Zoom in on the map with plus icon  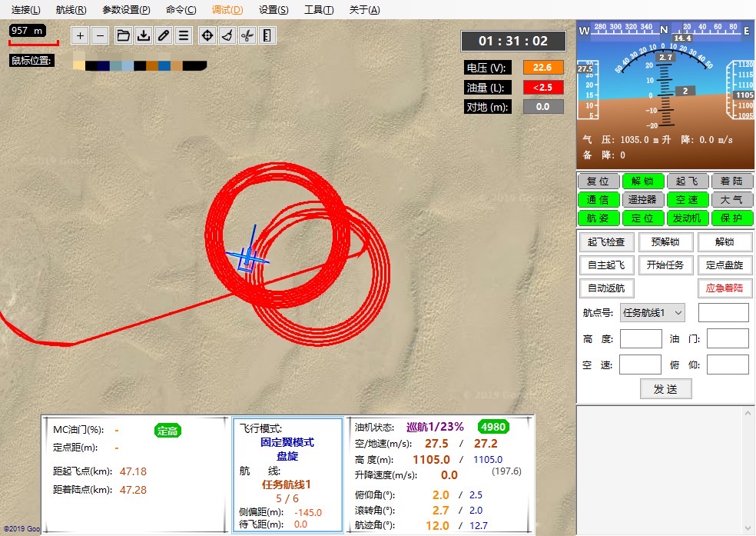tap(80, 35)
